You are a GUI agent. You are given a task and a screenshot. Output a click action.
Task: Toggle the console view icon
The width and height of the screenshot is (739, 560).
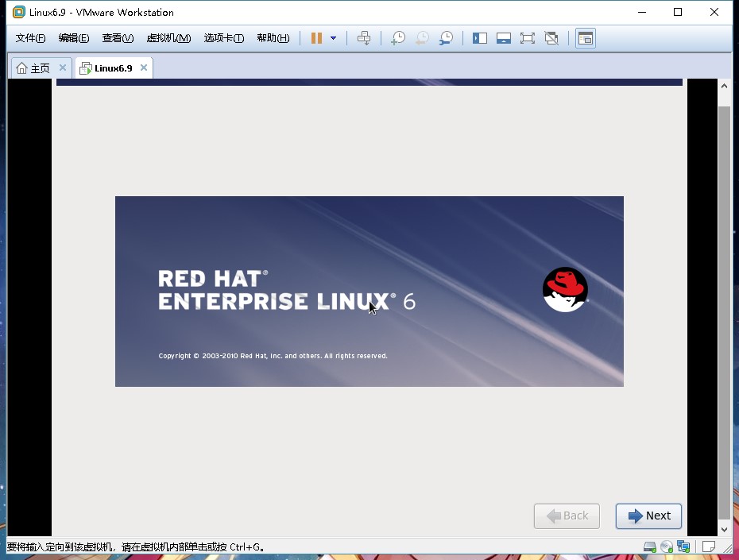(586, 38)
